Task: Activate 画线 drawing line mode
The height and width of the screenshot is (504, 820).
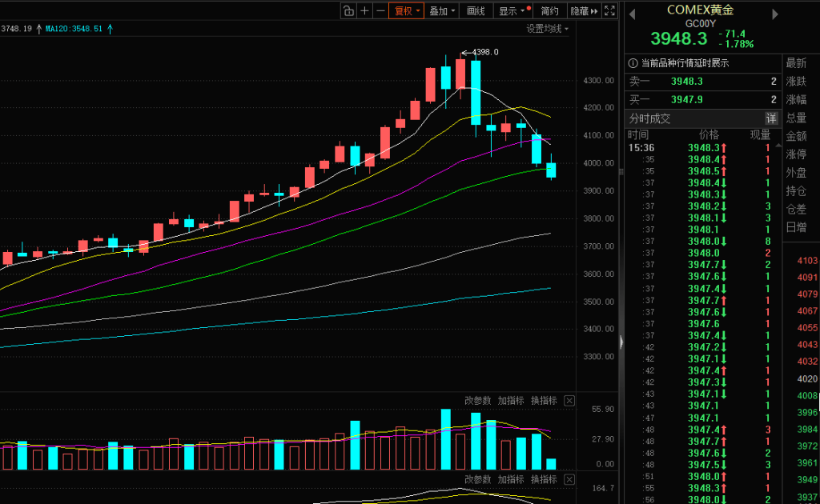Action: click(476, 10)
